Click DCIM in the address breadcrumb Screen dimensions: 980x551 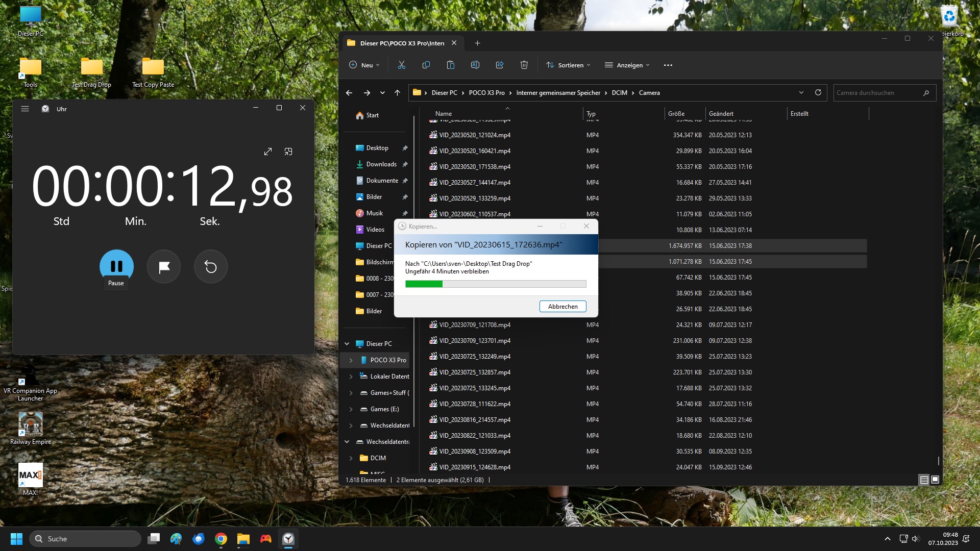(x=619, y=92)
